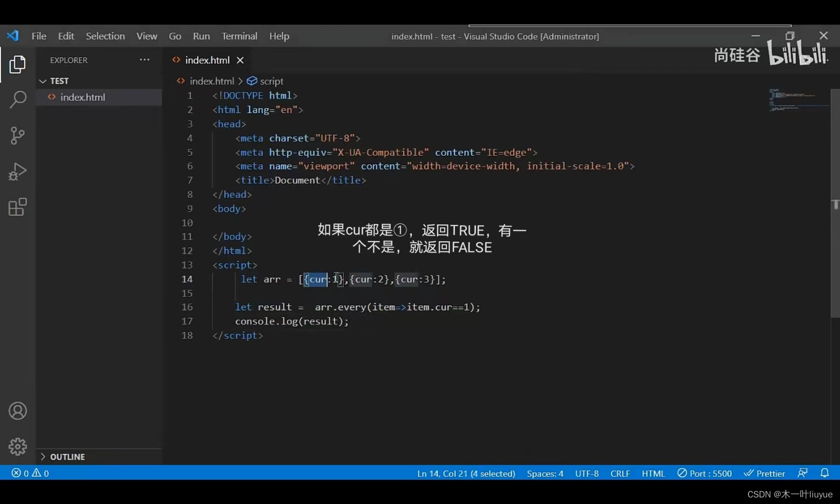Open the Help menu
Image resolution: width=840 pixels, height=504 pixels.
[x=279, y=36]
